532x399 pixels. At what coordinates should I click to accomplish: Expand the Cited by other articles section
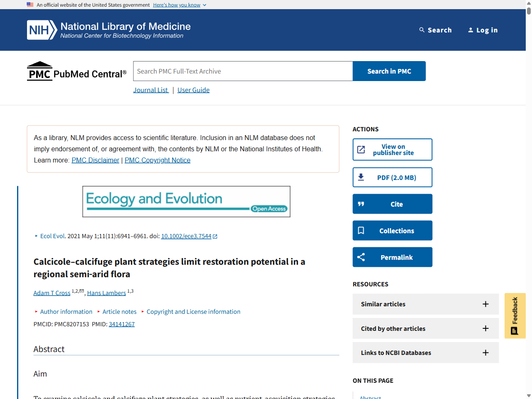click(485, 328)
